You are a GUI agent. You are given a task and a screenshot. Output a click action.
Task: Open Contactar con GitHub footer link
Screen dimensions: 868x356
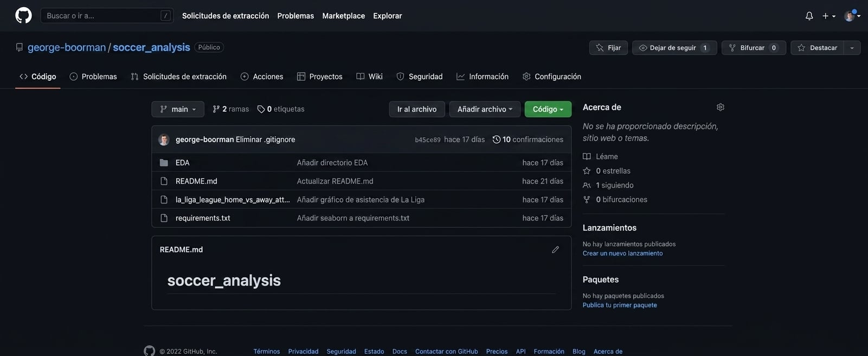(447, 352)
